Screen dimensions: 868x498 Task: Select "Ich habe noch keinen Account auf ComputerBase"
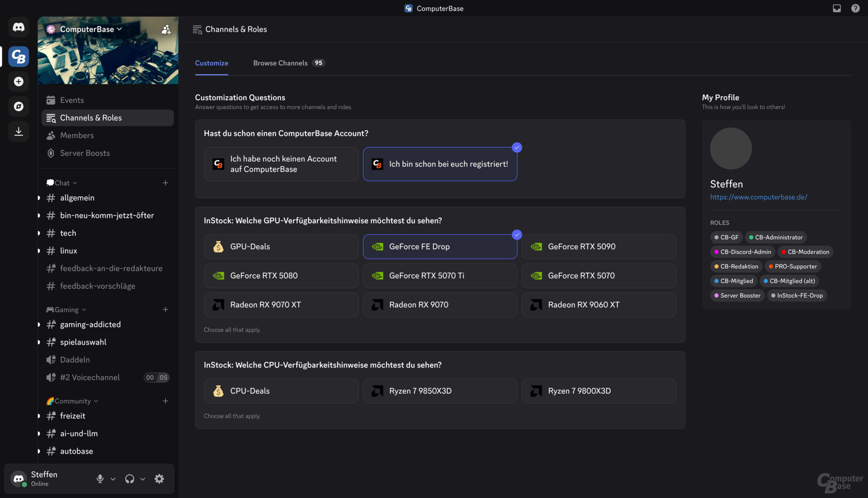point(281,164)
